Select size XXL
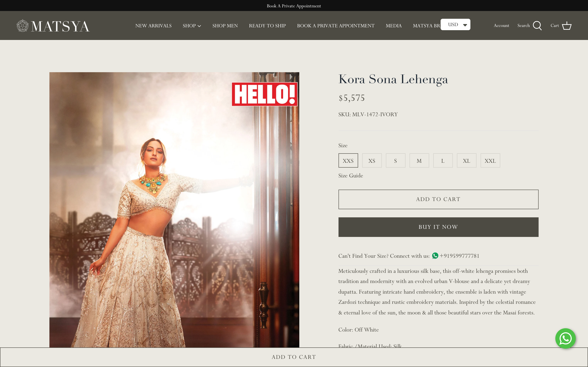This screenshot has width=588, height=367. pos(490,160)
